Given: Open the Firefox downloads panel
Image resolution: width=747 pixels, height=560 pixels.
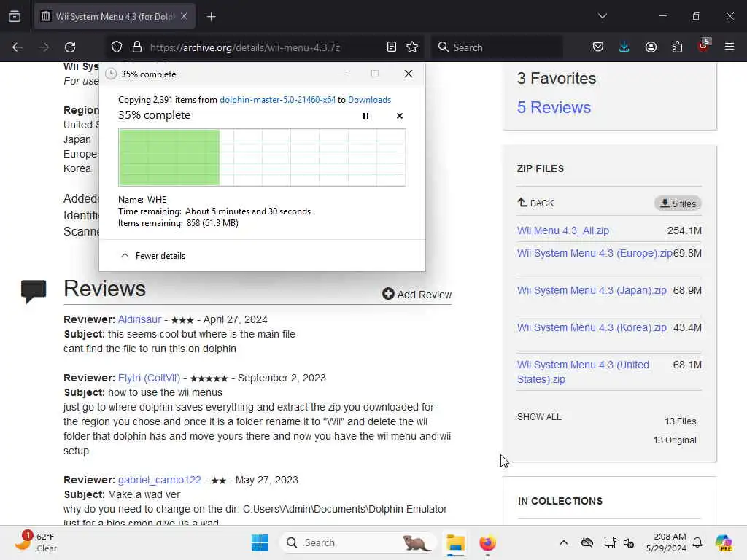Looking at the screenshot, I should pyautogui.click(x=624, y=47).
